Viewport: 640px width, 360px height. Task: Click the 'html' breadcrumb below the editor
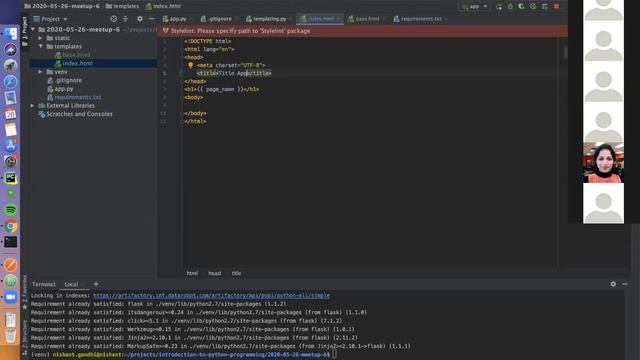point(192,273)
